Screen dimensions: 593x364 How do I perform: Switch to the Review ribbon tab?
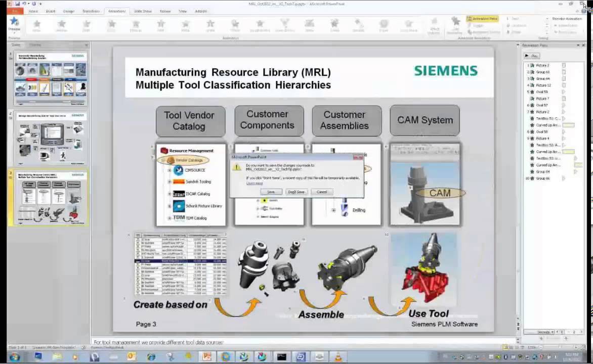click(165, 11)
